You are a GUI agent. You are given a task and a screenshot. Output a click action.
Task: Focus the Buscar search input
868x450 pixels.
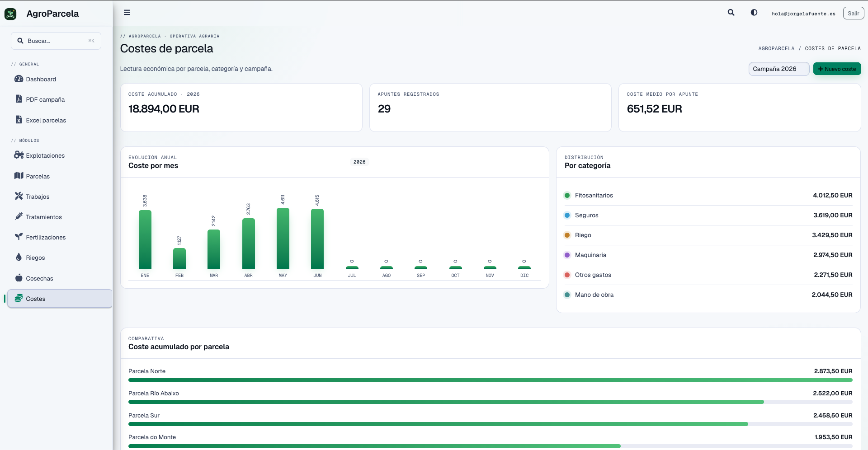pos(56,41)
